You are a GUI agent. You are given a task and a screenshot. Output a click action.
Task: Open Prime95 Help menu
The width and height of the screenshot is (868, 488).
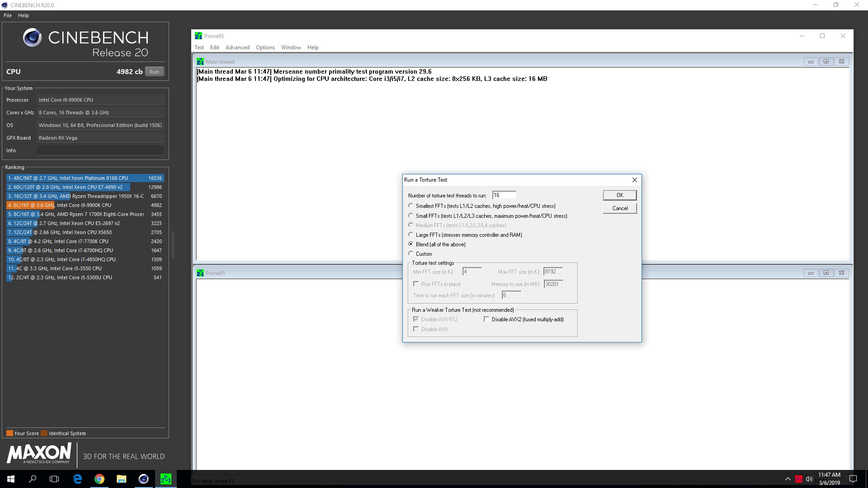(313, 47)
